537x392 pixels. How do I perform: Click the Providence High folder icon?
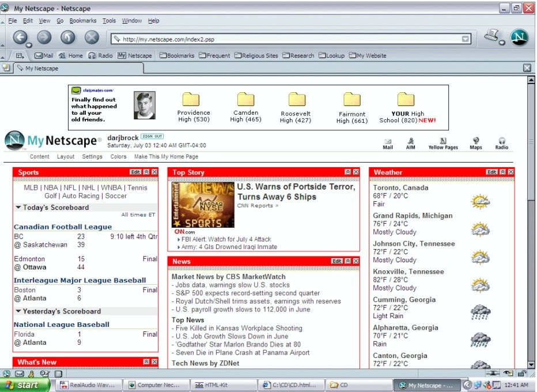point(191,99)
